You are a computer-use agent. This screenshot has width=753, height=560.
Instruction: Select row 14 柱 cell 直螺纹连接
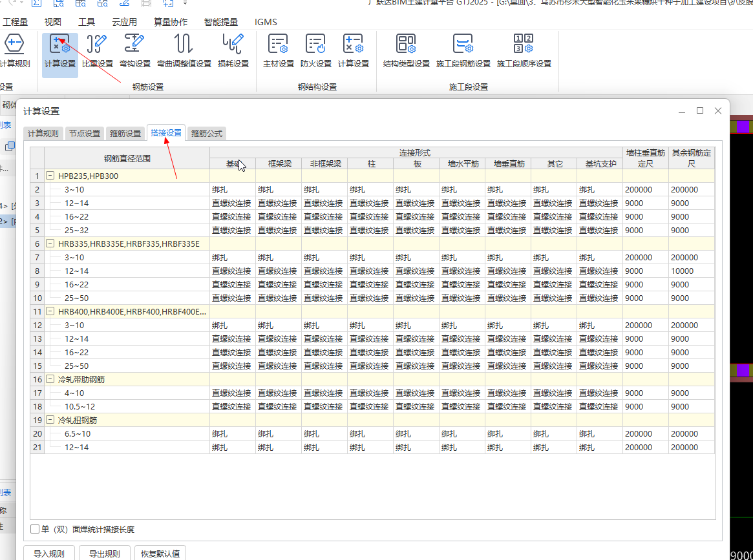(x=370, y=352)
